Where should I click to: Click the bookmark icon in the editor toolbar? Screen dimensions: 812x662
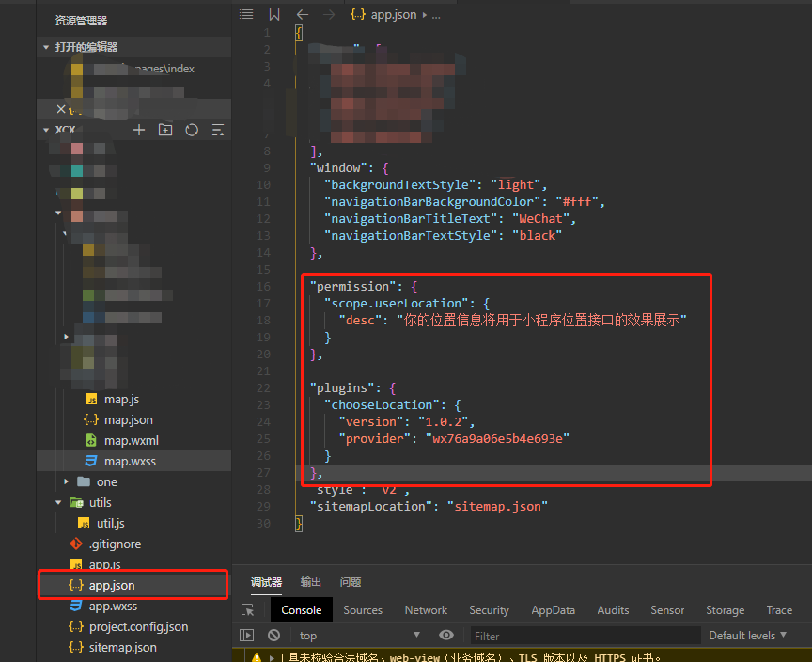coord(273,14)
